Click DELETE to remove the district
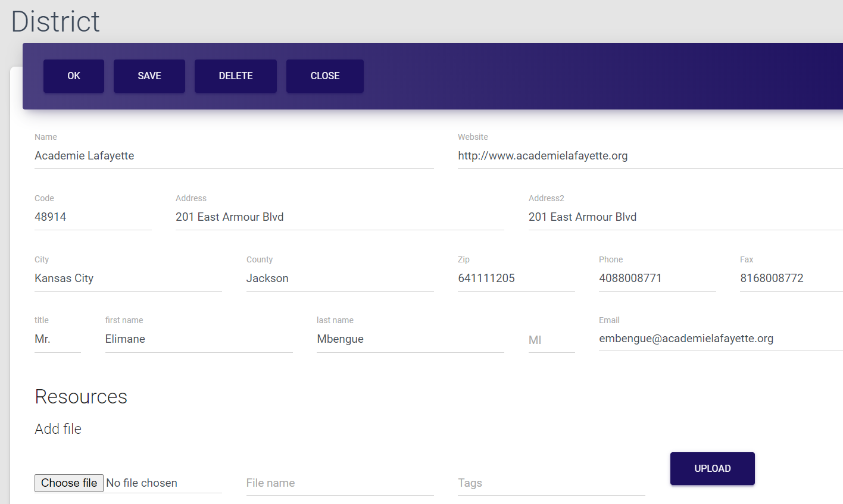Screen dimensions: 843x504 pos(236,76)
